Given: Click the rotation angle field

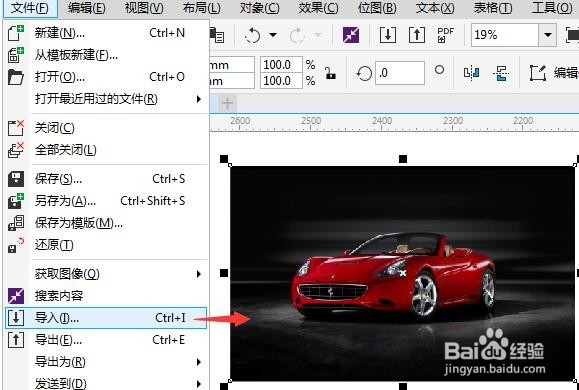Looking at the screenshot, I should tap(400, 73).
